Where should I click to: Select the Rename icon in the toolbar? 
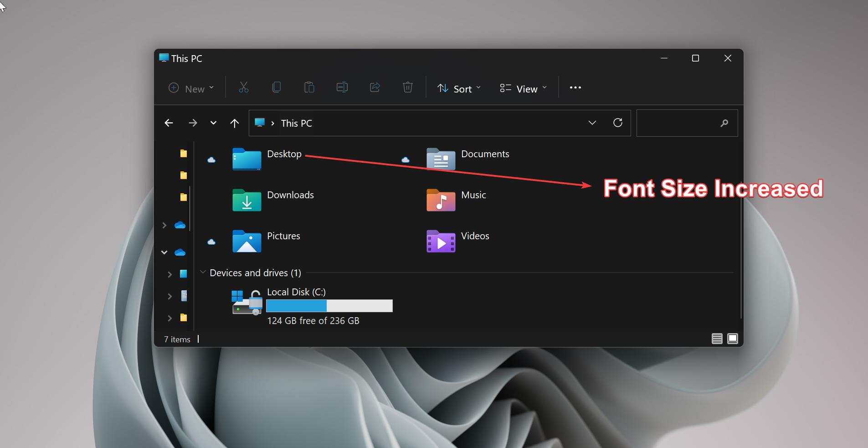click(x=342, y=87)
